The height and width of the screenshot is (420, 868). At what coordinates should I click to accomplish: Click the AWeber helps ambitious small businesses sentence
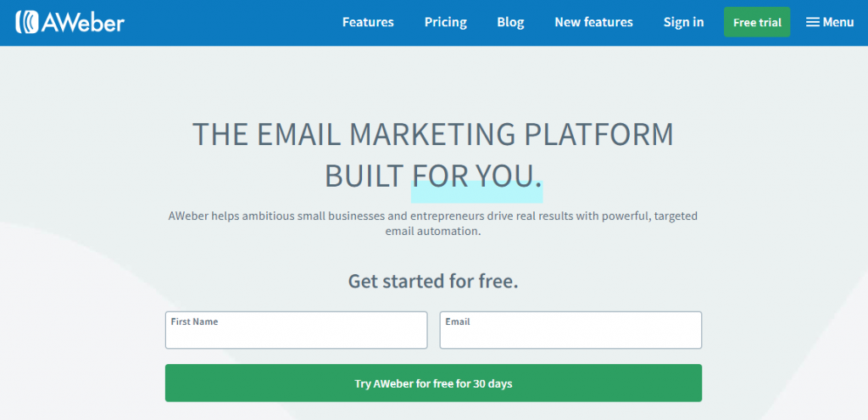(x=433, y=223)
